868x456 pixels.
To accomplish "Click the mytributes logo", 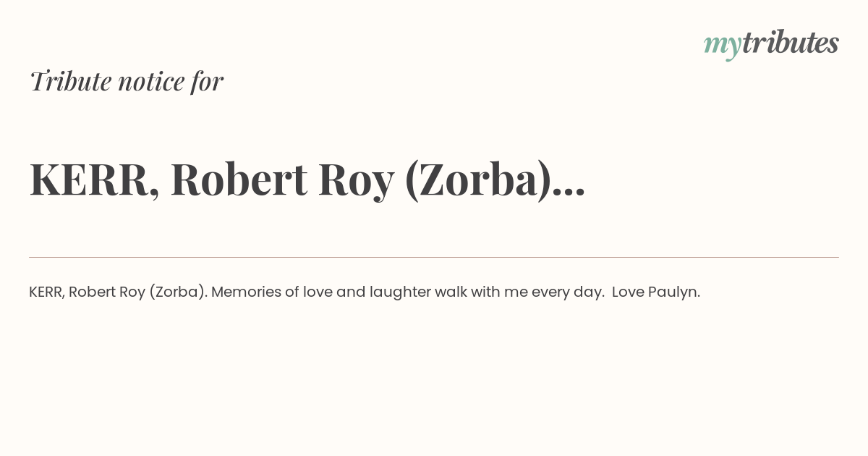I will coord(771,45).
